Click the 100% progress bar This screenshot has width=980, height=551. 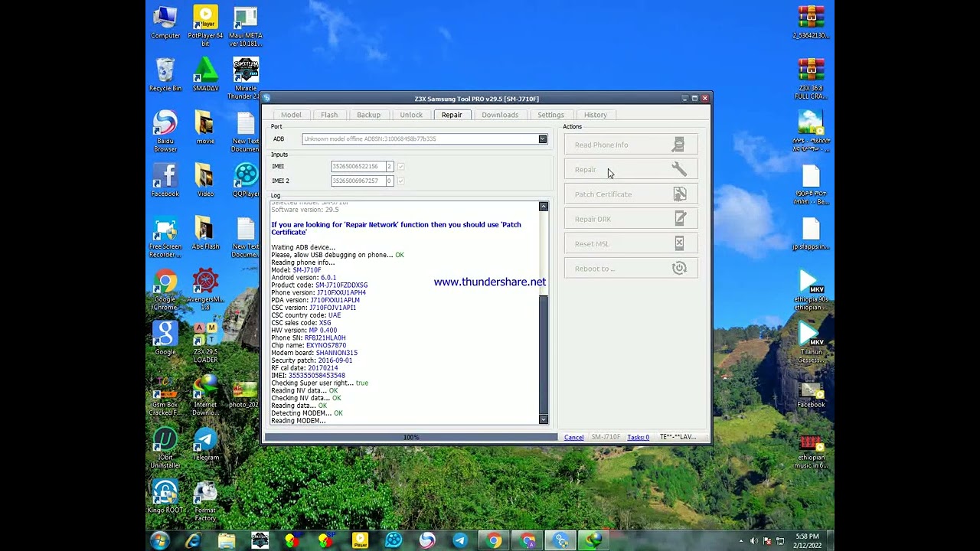pyautogui.click(x=411, y=437)
